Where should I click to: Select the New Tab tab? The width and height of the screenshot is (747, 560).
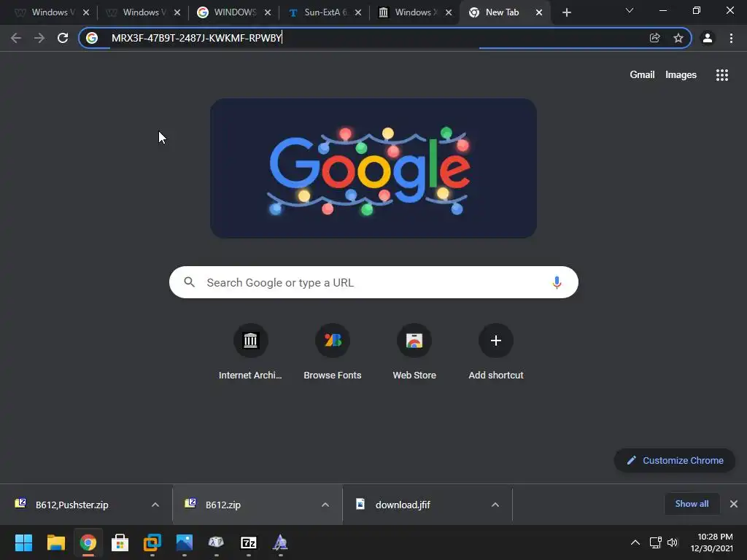tap(504, 12)
